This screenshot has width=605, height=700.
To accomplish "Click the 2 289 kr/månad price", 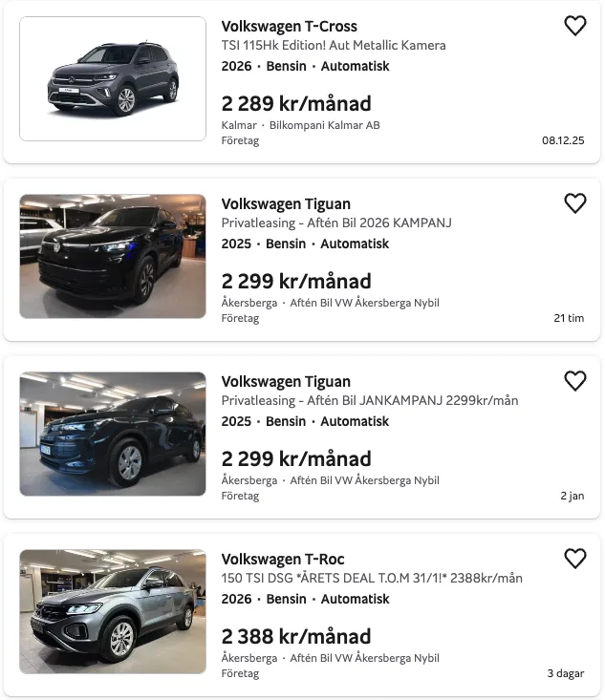I will pyautogui.click(x=296, y=104).
